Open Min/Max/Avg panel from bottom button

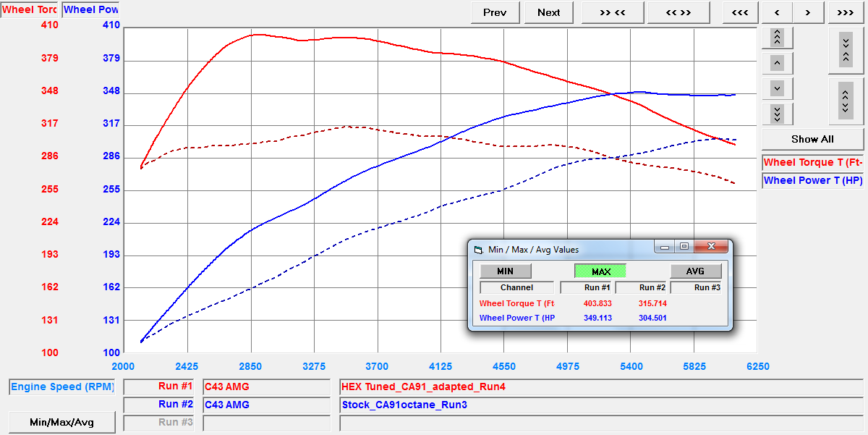pos(61,422)
